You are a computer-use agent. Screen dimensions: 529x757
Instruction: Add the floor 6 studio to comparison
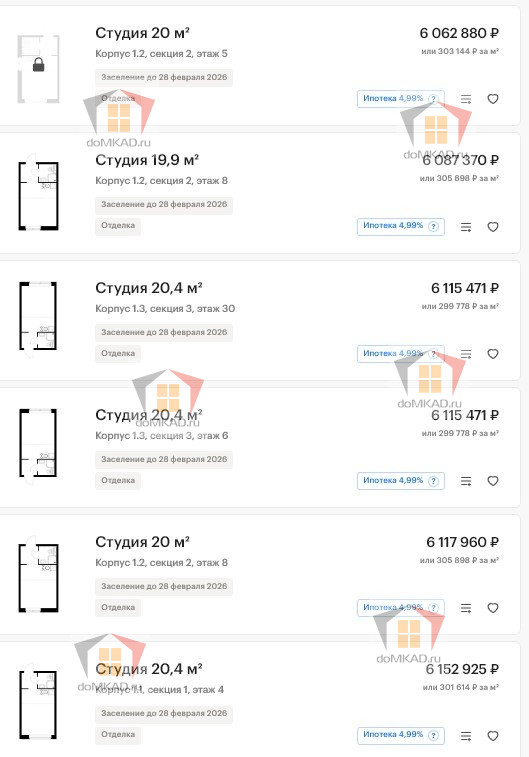pos(466,481)
